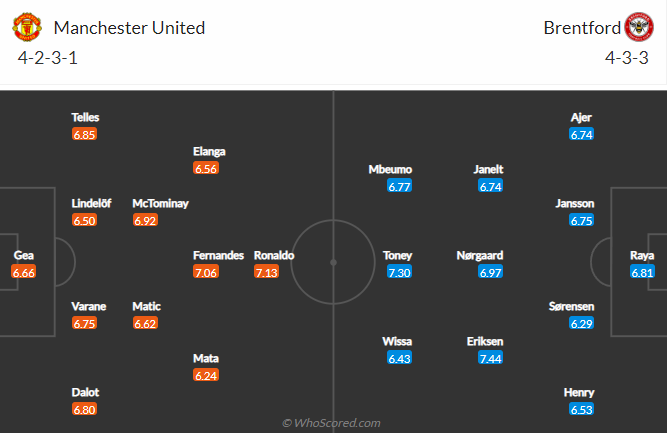Select Sørensen's 6.29 rating badge
This screenshot has width=667, height=434.
coord(581,323)
